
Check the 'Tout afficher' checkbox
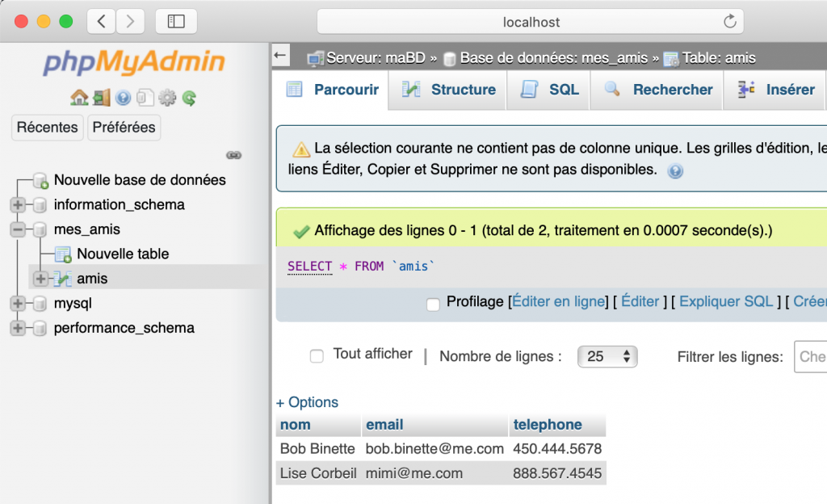click(317, 356)
